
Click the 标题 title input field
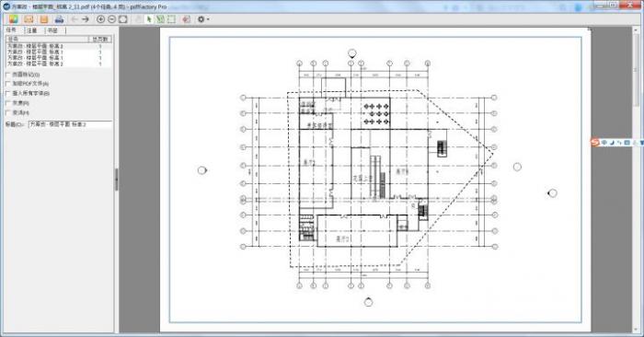[x=70, y=124]
